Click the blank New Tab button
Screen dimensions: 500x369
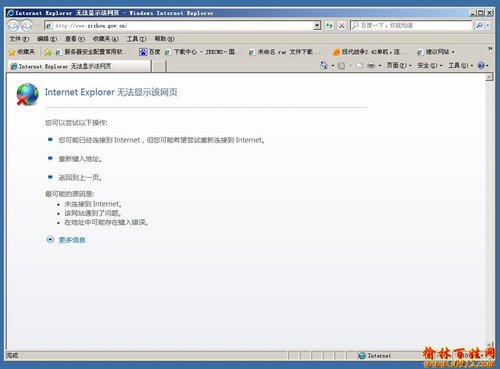[x=159, y=66]
